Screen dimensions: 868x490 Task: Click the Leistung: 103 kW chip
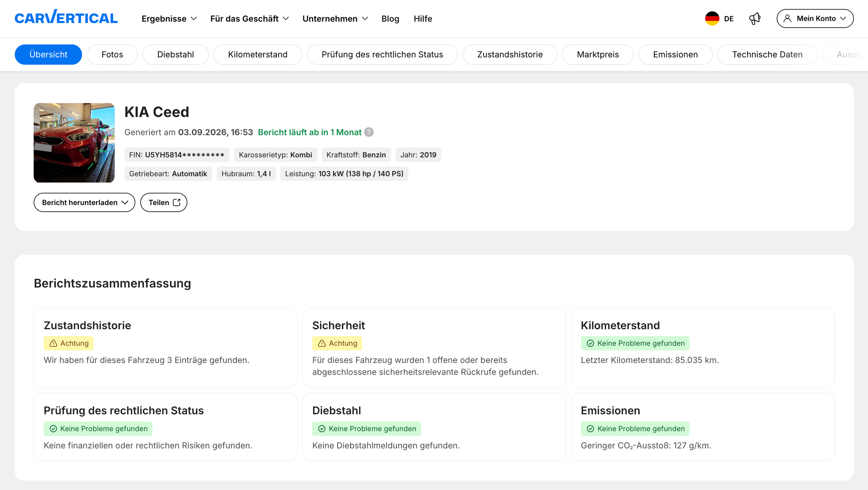(x=344, y=174)
